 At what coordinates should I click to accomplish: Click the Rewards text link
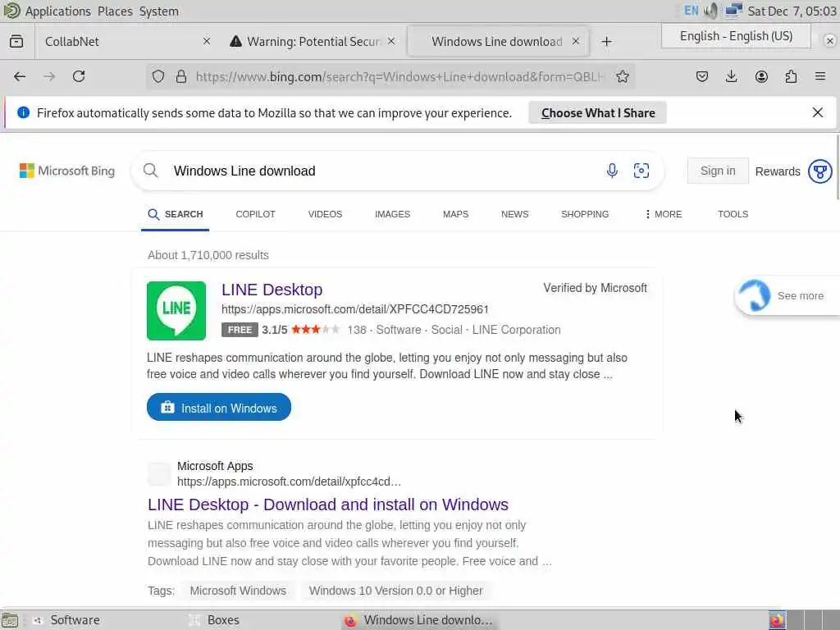778,171
